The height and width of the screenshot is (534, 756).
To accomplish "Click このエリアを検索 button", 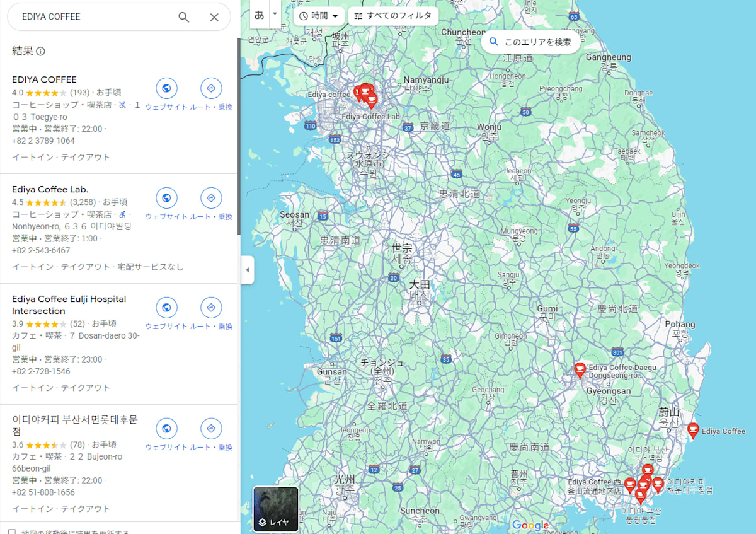I will coord(531,42).
